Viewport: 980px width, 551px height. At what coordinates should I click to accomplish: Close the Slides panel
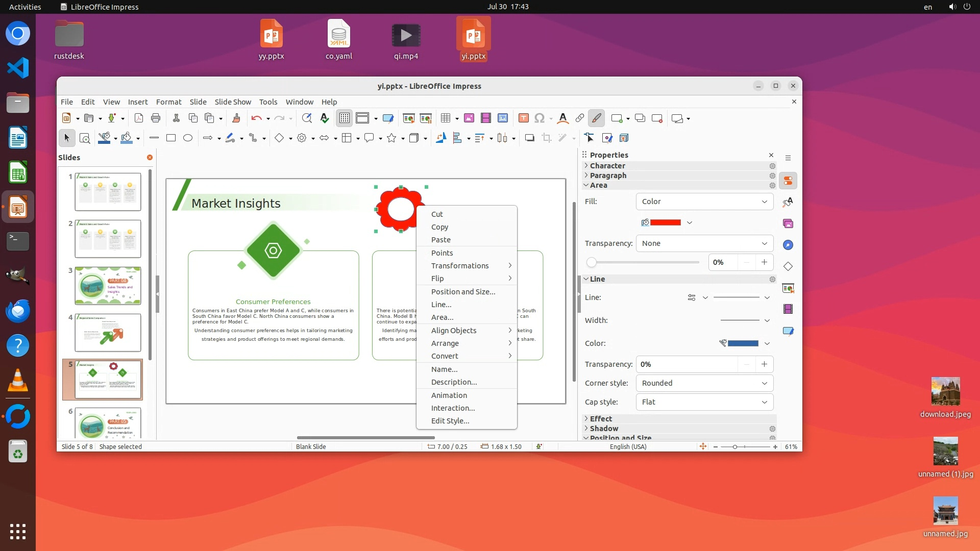[x=150, y=158]
